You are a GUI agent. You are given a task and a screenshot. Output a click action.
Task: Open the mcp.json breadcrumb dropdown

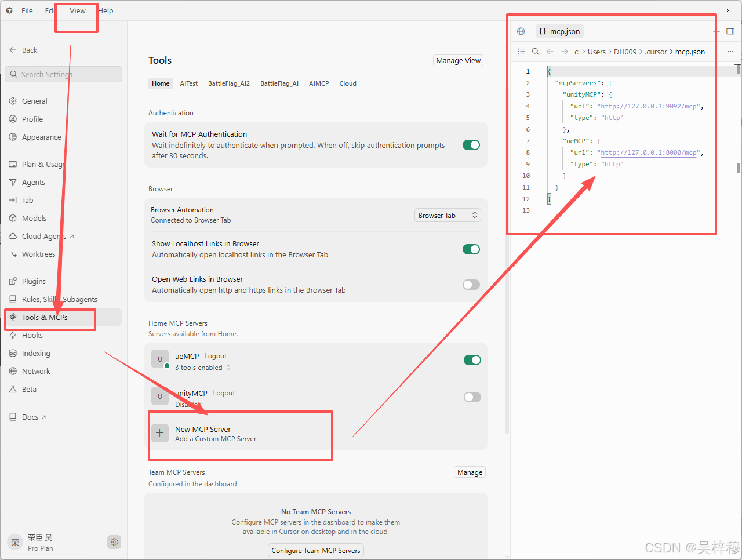coord(690,52)
